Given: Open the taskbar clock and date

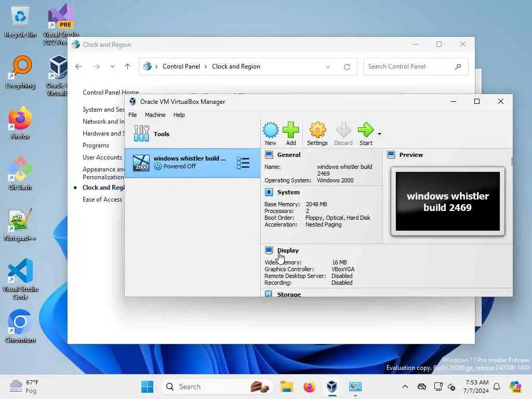Looking at the screenshot, I should coord(476,387).
